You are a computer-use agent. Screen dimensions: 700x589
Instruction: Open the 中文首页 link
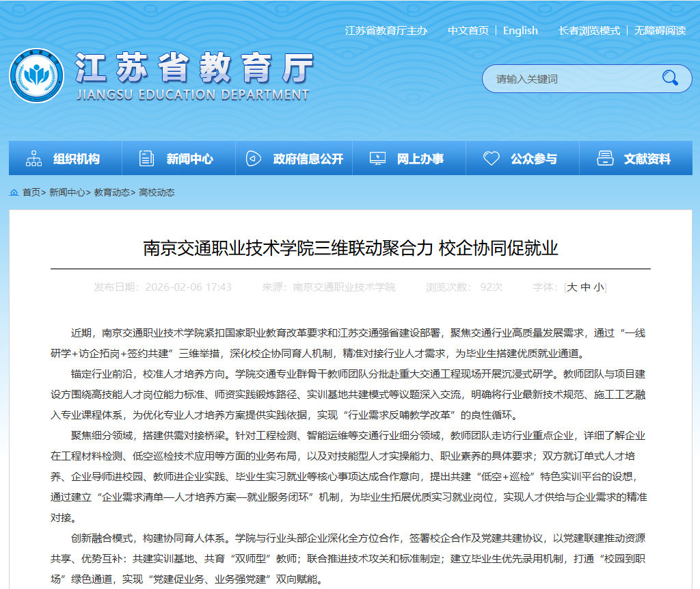coord(468,31)
